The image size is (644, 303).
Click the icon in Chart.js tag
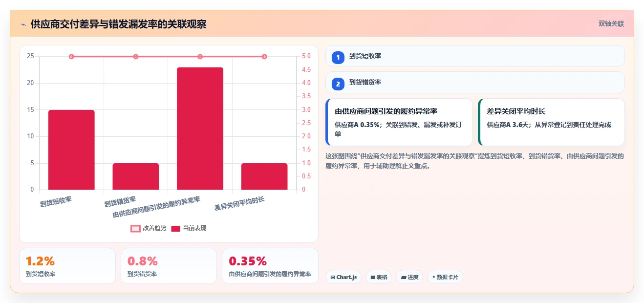[333, 277]
